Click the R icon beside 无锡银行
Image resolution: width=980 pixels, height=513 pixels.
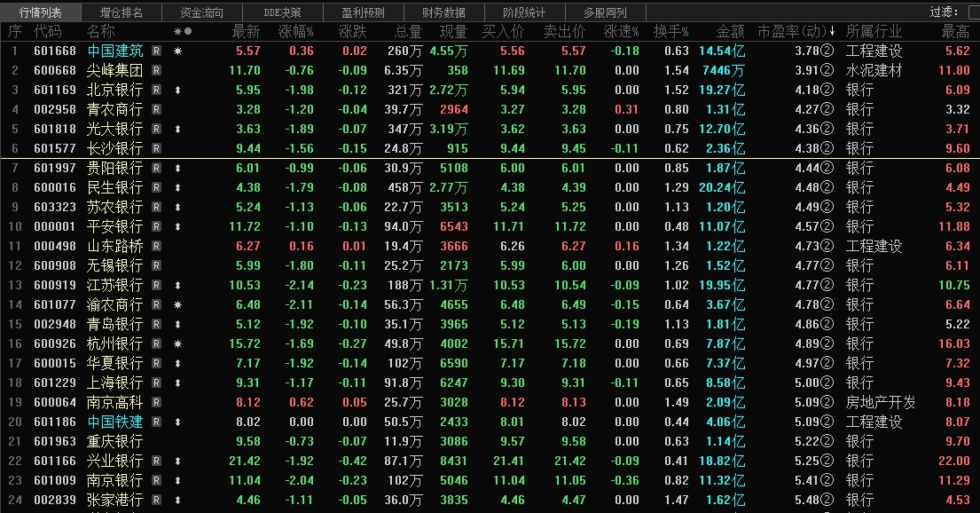[156, 266]
